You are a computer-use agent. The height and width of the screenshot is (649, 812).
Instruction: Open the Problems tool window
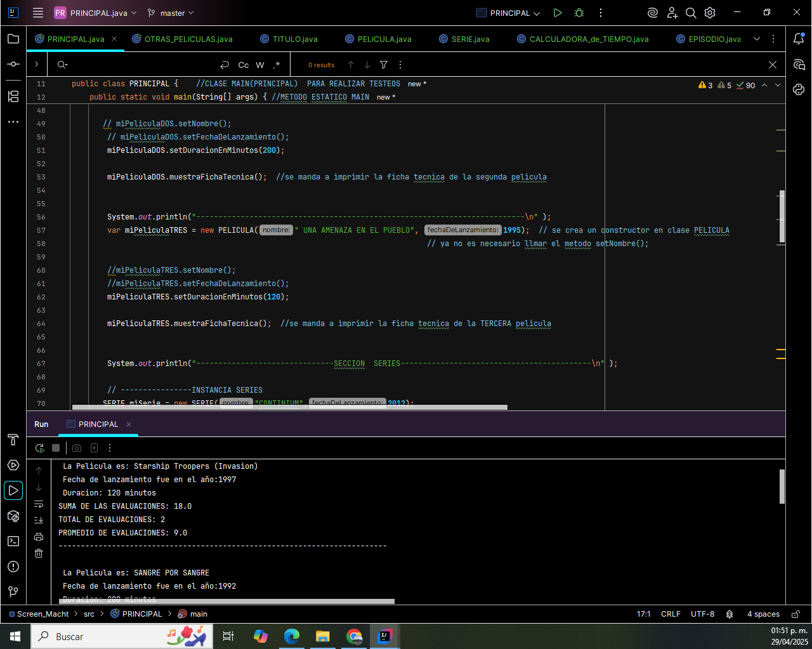tap(13, 567)
